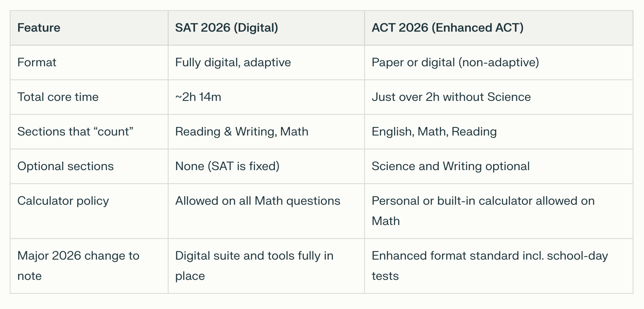Select the Sections that "count" label
The height and width of the screenshot is (309, 644).
coord(75,132)
